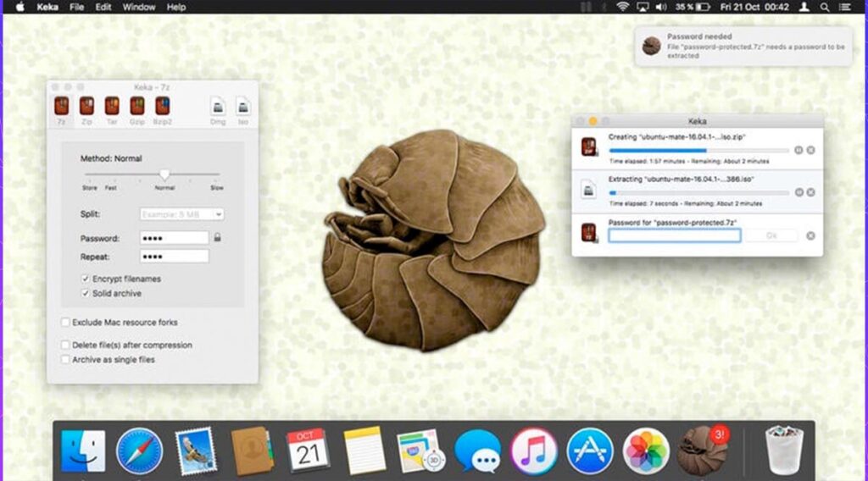Pause the ubuntu-mate zip creation task
868x481 pixels.
click(x=798, y=150)
